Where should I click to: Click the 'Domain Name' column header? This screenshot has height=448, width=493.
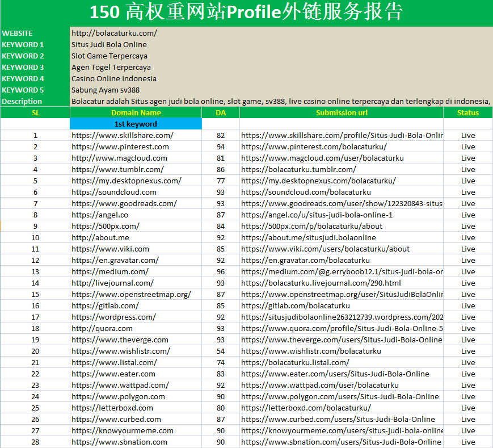coord(136,112)
